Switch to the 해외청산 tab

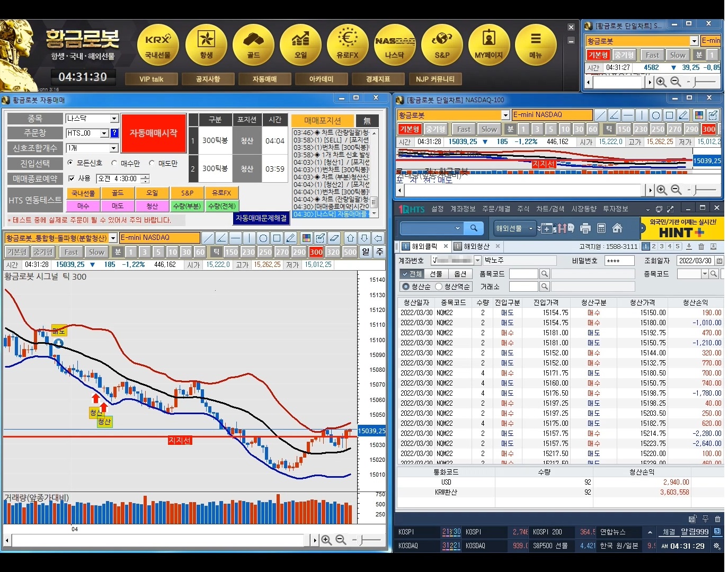[x=477, y=246]
